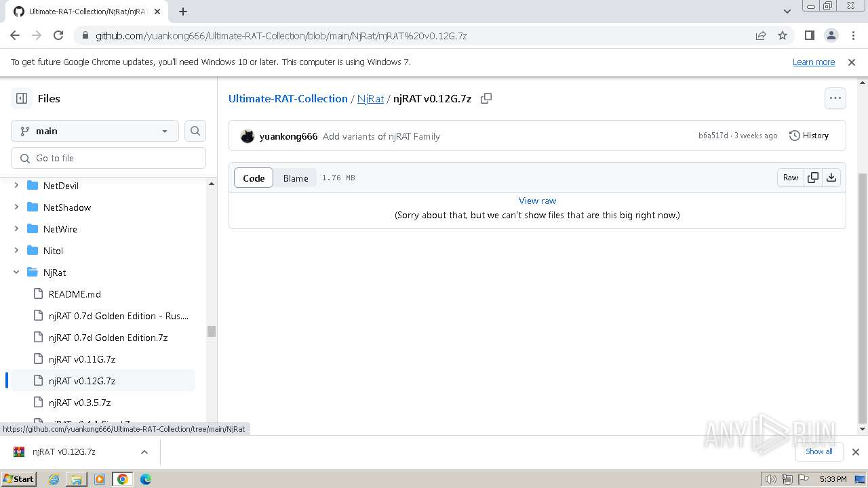Screen dimensions: 868x488
Task: Open Windows Media Player from taskbar
Action: coord(100,479)
